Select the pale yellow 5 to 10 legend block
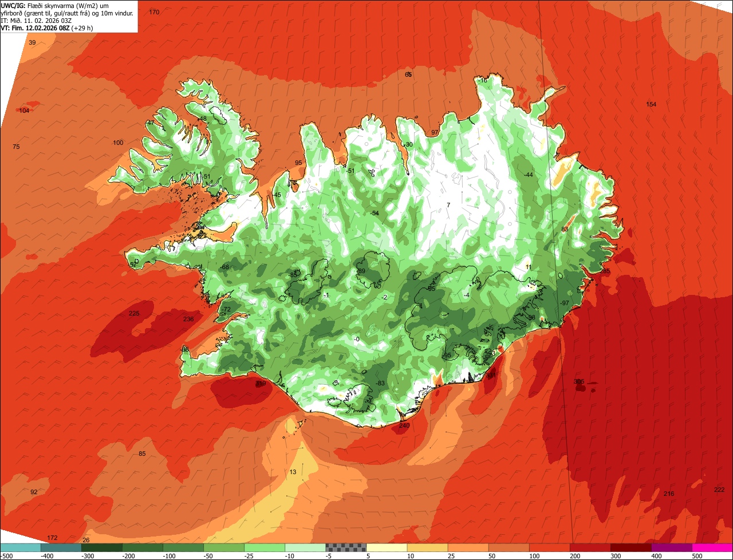The height and width of the screenshot is (560, 733). pyautogui.click(x=387, y=547)
